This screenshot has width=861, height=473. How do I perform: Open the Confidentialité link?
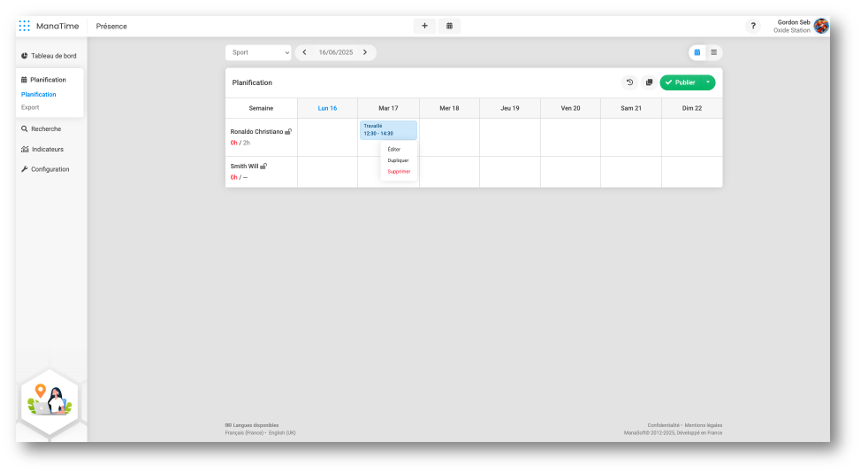pyautogui.click(x=663, y=425)
